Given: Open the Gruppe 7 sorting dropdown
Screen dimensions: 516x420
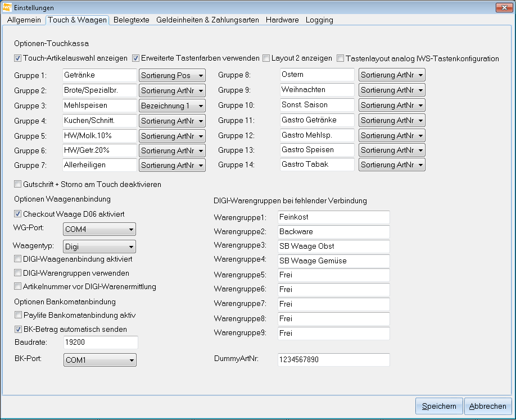Looking at the screenshot, I should click(x=172, y=165).
